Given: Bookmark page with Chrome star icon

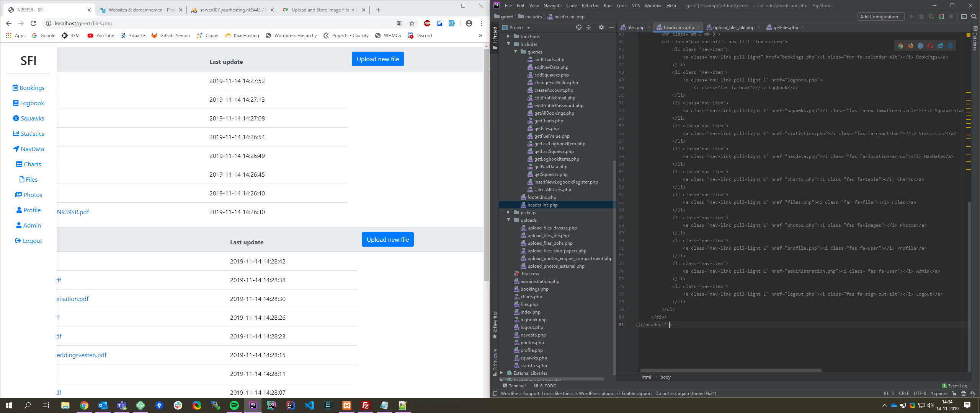Looking at the screenshot, I should [x=412, y=23].
